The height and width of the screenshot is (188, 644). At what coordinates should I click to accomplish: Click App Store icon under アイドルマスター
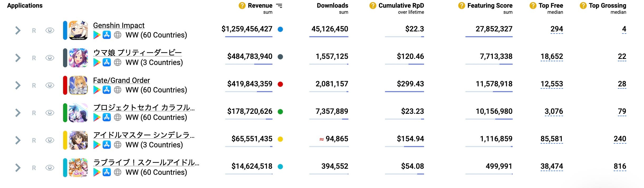107,144
